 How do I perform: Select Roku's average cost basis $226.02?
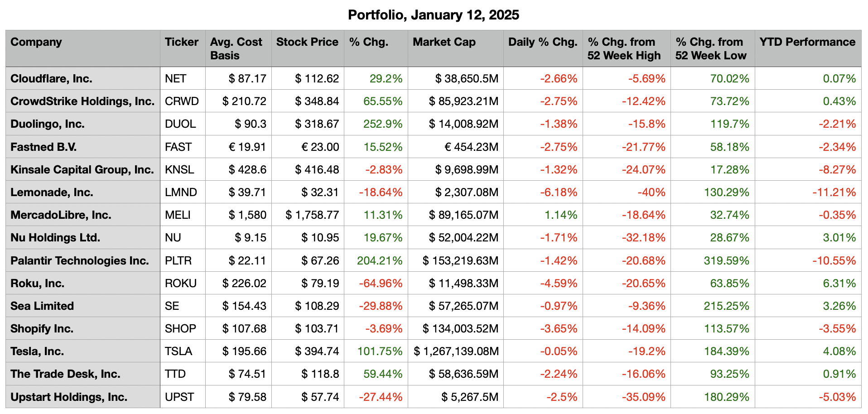click(244, 284)
